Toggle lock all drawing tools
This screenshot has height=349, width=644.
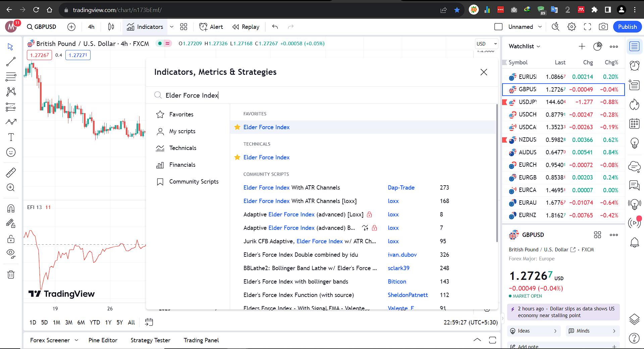11,239
